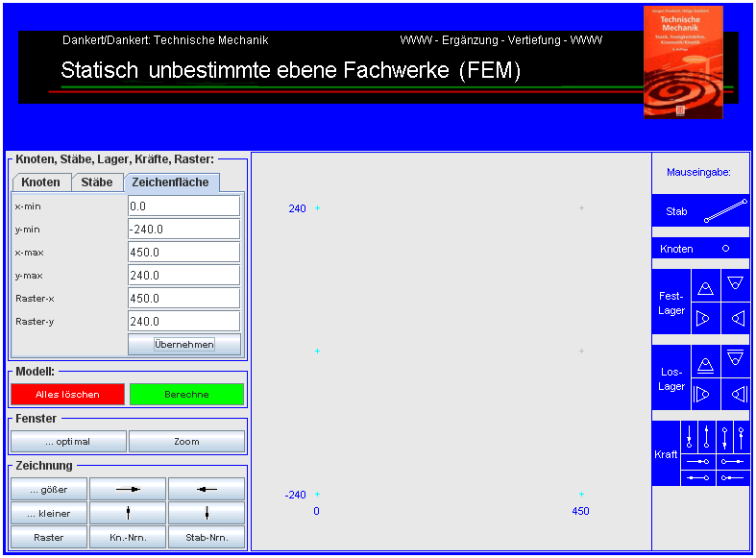The width and height of the screenshot is (756, 558).
Task: Pan the drawing with the right arrow button
Action: 128,489
